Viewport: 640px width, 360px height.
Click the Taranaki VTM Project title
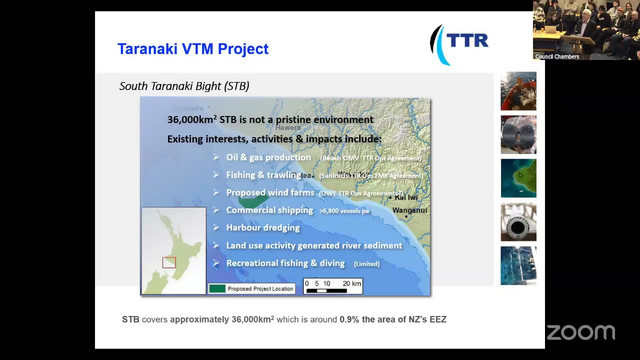pyautogui.click(x=193, y=49)
